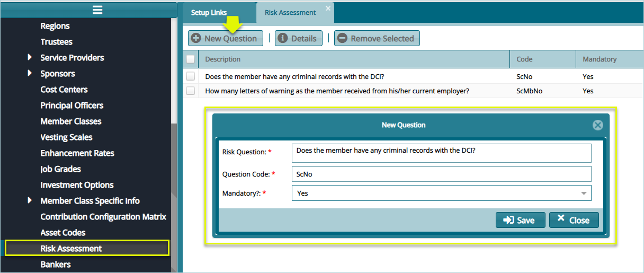Select the ScNo code cell
This screenshot has width=644, height=273.
[x=524, y=76]
